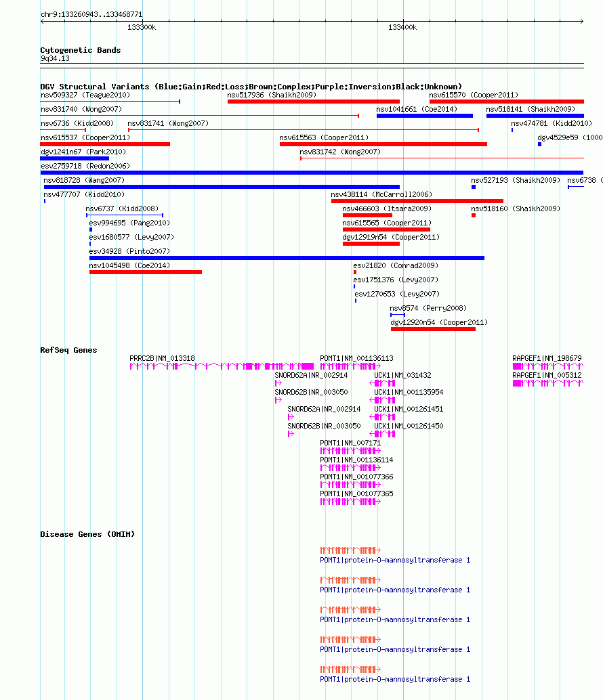The width and height of the screenshot is (603, 700).
Task: Select dgv12920n54 (Cooper2011) label
Action: [439, 322]
